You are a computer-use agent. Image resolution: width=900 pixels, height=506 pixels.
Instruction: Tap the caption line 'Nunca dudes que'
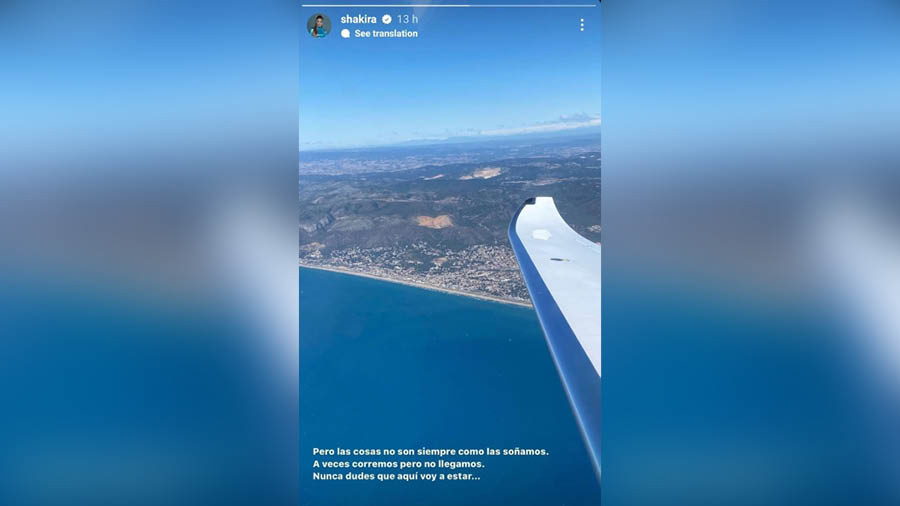pos(396,476)
